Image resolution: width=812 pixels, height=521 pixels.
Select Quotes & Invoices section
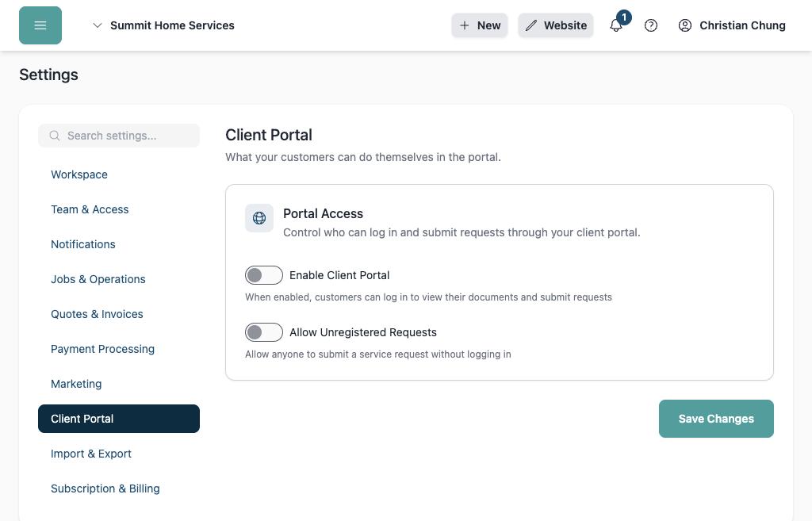[97, 314]
